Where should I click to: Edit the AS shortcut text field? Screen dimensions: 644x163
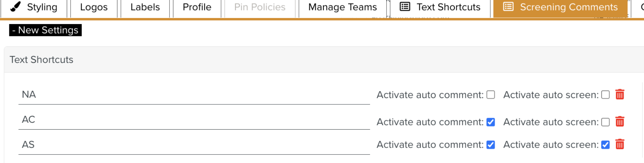[194, 145]
